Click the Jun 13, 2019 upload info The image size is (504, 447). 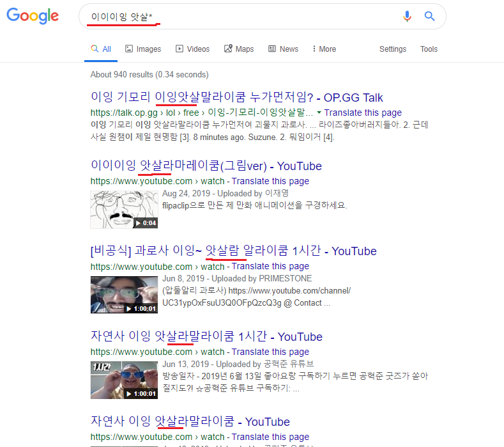click(x=238, y=364)
